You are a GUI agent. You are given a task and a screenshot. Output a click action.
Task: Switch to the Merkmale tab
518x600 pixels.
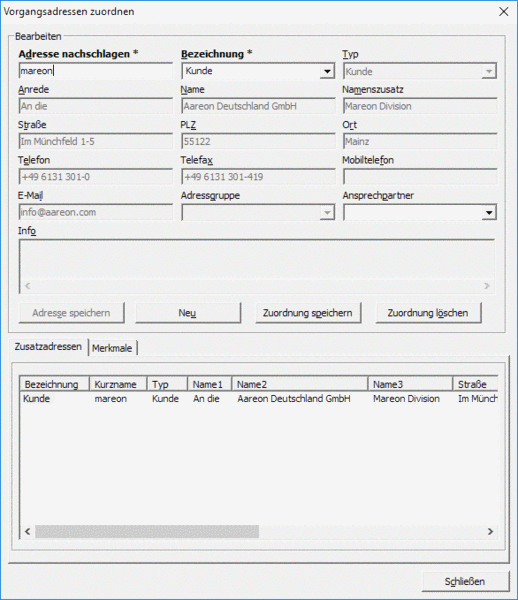coord(112,348)
